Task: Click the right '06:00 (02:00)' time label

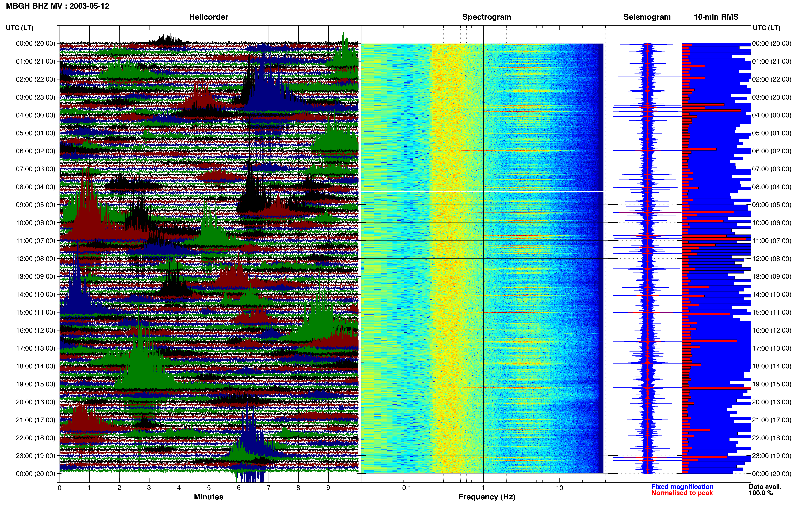Action: (772, 151)
